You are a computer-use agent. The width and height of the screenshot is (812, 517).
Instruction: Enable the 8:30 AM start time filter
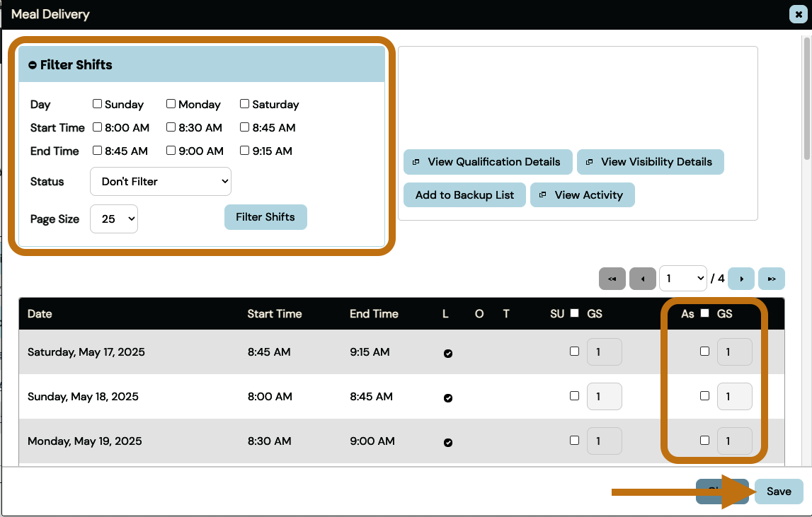pyautogui.click(x=171, y=127)
